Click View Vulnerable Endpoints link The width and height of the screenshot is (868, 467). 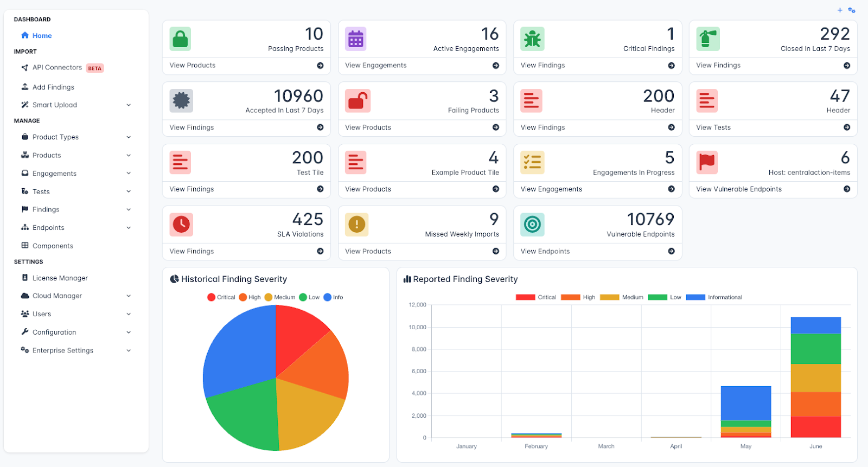pos(739,189)
